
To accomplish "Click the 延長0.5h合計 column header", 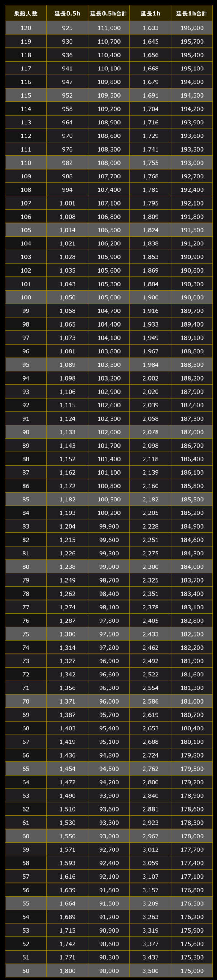I will tap(109, 13).
